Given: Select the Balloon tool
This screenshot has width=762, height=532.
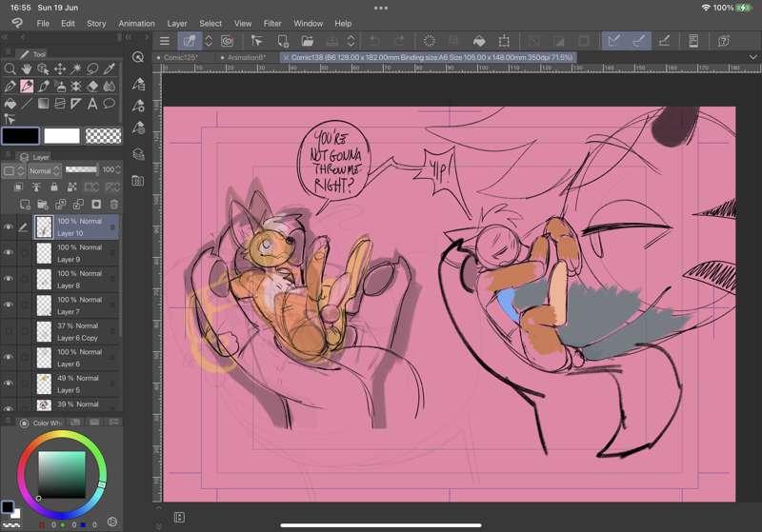Looking at the screenshot, I should coord(110,104).
